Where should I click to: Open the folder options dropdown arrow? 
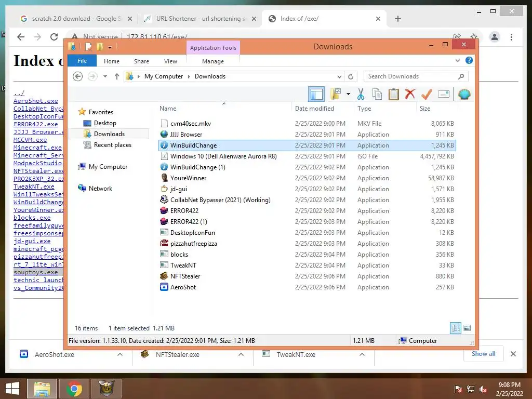[x=348, y=94]
